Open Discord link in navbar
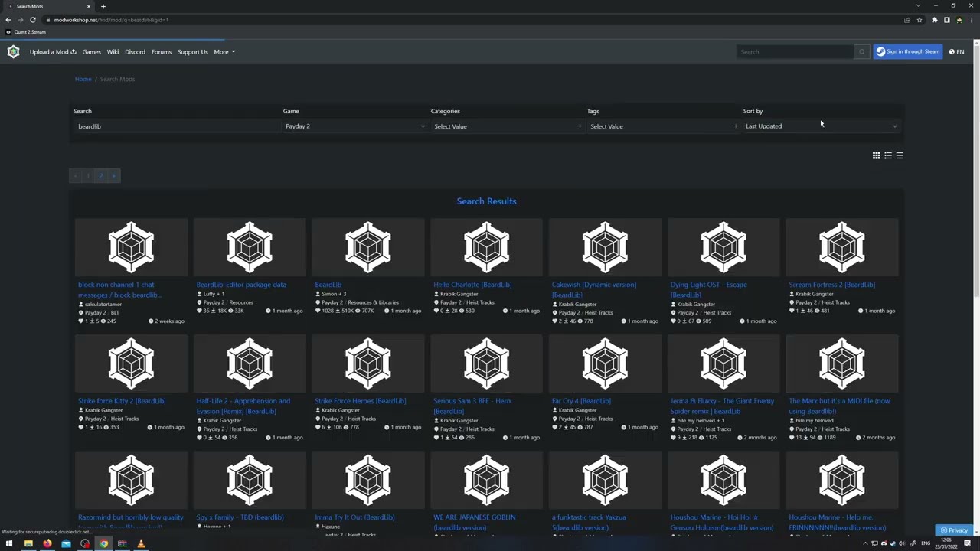 [135, 52]
